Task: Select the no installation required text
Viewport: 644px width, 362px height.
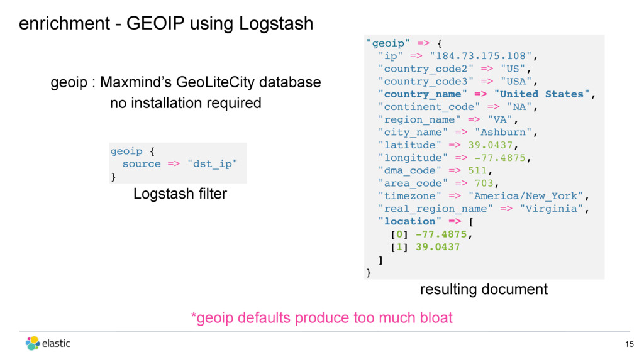Action: click(x=186, y=102)
